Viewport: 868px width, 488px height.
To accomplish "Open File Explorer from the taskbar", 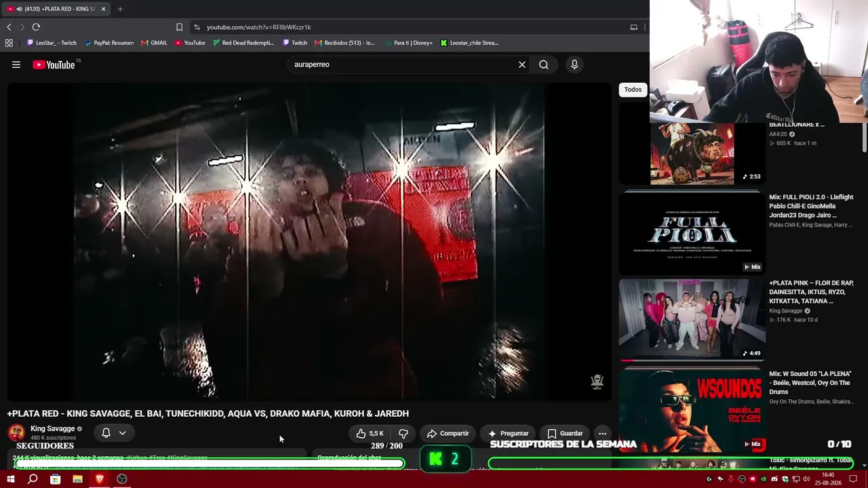I will click(77, 479).
